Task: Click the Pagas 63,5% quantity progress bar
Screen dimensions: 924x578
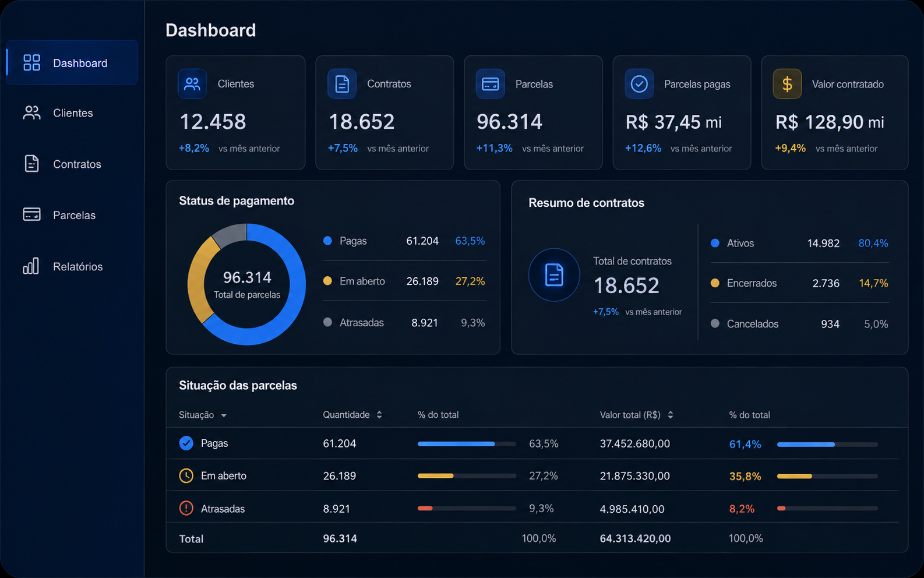Action: 467,444
